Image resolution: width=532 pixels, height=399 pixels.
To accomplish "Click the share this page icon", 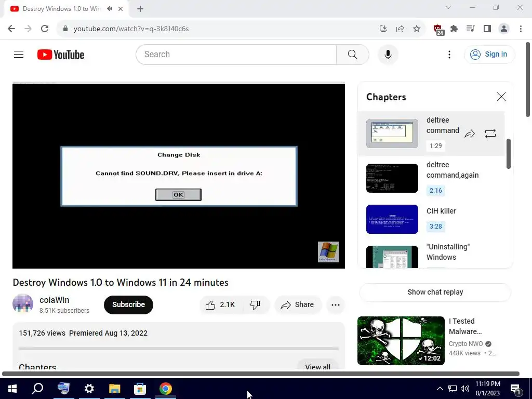I will [400, 29].
